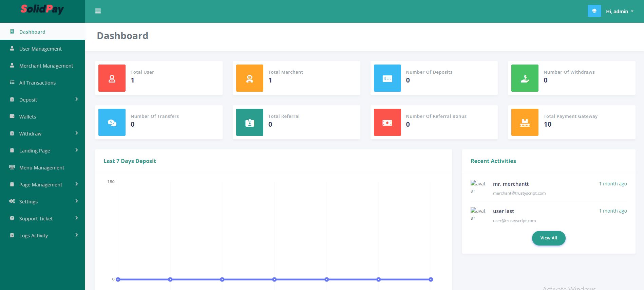Open All Transactions page

[42, 83]
